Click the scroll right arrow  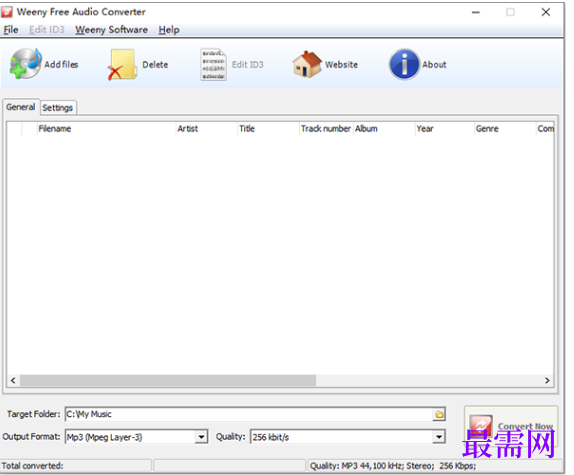(x=547, y=381)
